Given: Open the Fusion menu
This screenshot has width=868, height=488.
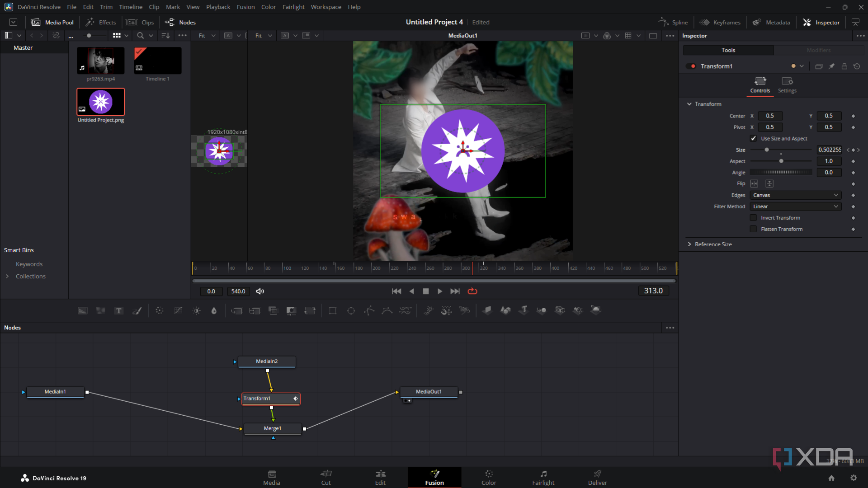Looking at the screenshot, I should pyautogui.click(x=245, y=7).
